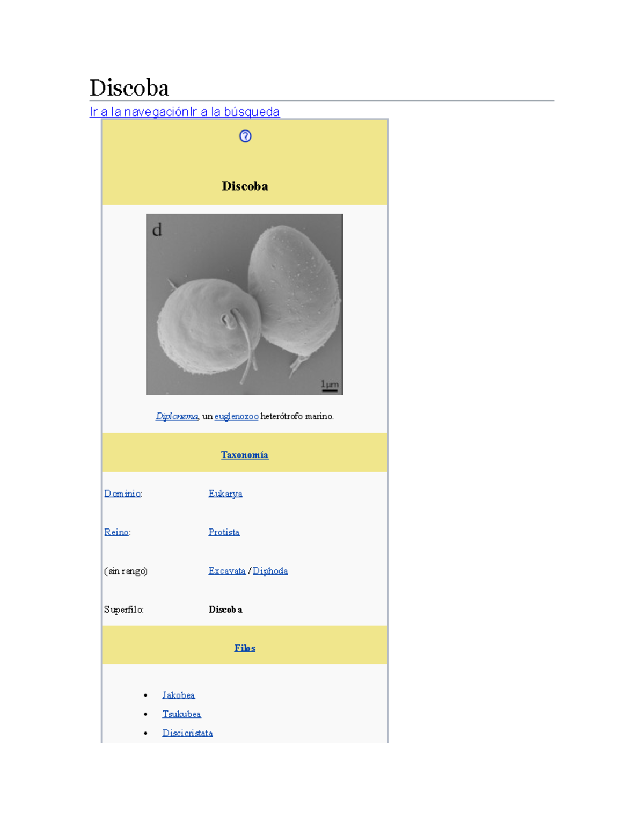The image size is (644, 834).
Task: Open the Diplonema micrograph image
Action: pos(245,304)
